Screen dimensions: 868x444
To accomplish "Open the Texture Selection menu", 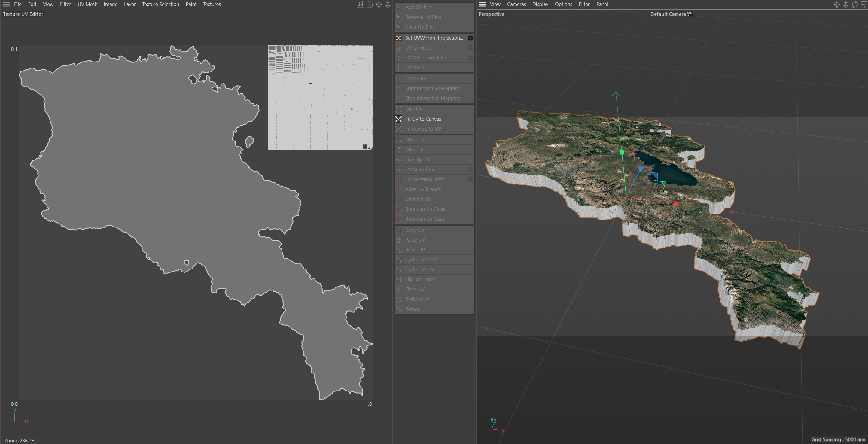I will coord(160,5).
